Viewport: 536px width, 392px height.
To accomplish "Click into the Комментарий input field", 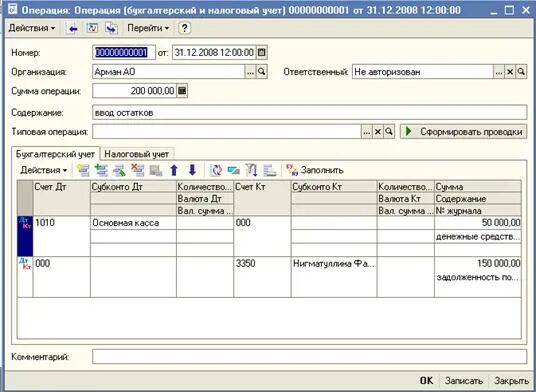I will 309,357.
